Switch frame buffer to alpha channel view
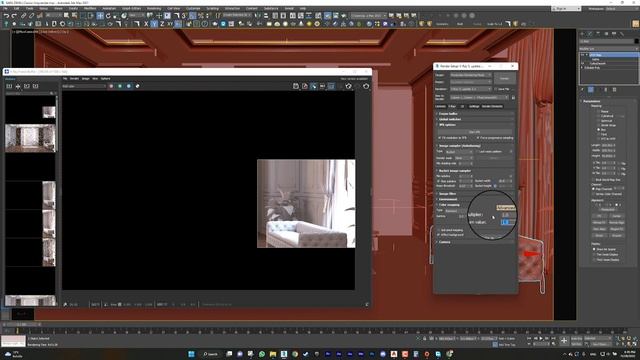 tap(138, 86)
